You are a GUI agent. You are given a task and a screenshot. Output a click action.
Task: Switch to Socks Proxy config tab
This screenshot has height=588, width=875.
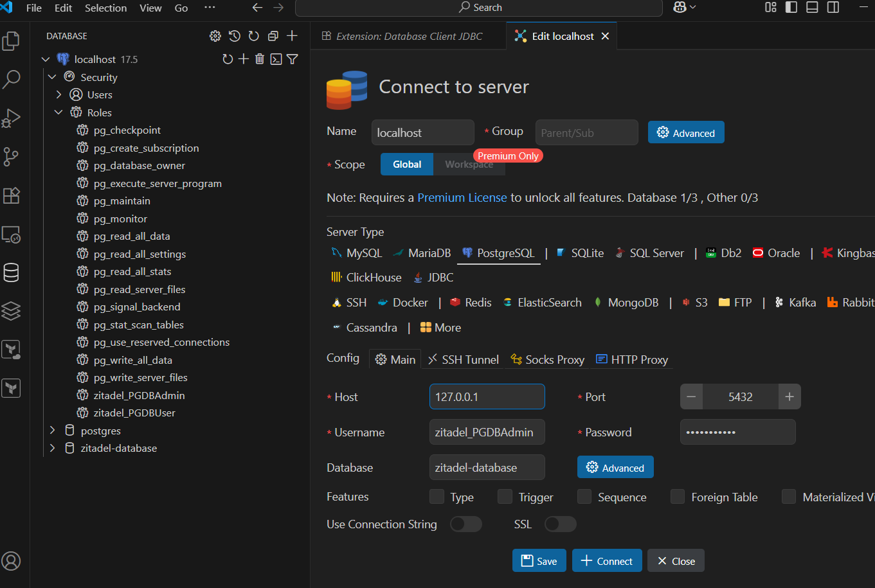(x=547, y=360)
